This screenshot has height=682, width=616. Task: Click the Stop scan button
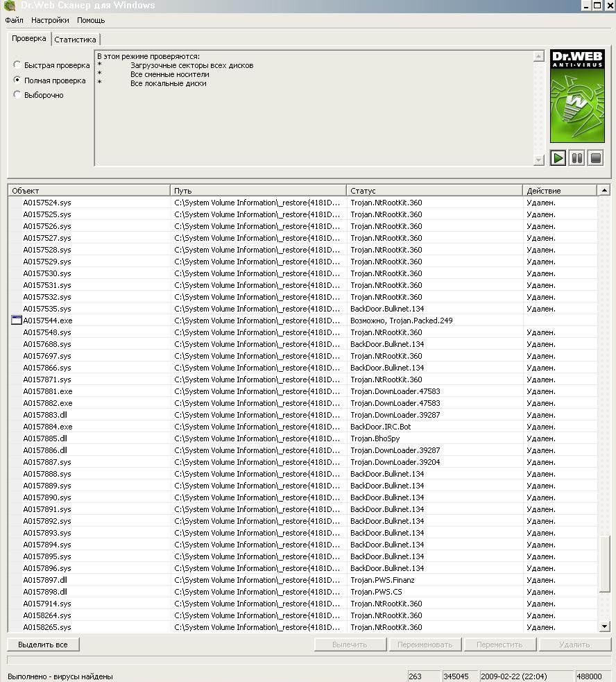click(595, 158)
